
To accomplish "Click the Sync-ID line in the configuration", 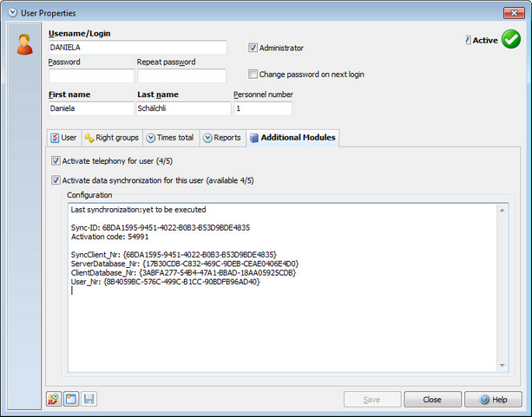I will (x=161, y=227).
